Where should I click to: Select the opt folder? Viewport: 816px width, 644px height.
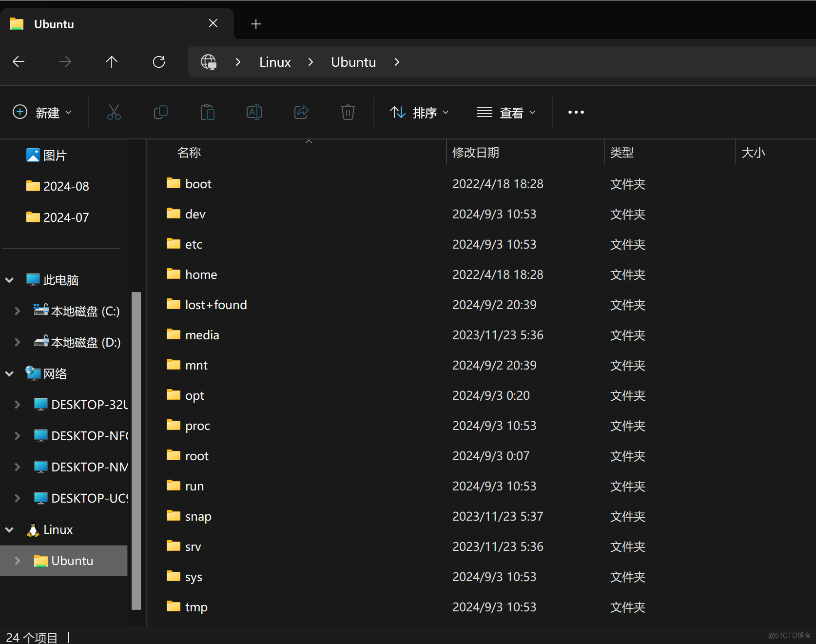[185, 395]
